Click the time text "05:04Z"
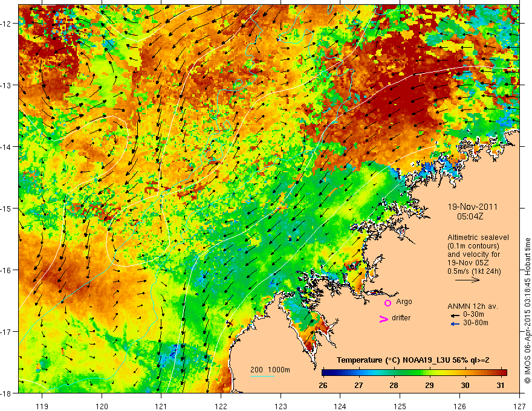Screen dimensions: 532x411 point(470,216)
